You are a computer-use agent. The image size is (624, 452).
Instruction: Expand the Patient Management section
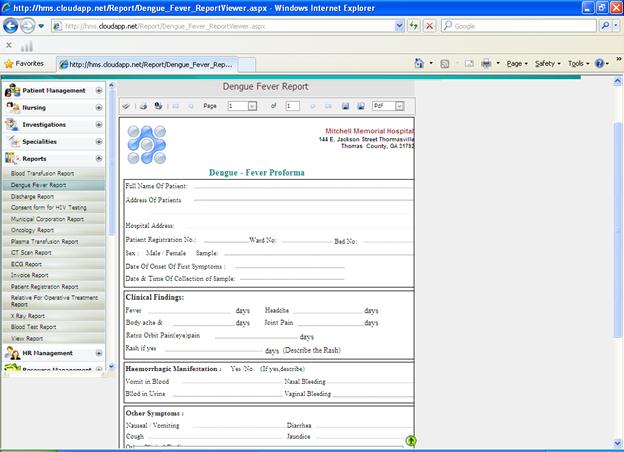(98, 91)
